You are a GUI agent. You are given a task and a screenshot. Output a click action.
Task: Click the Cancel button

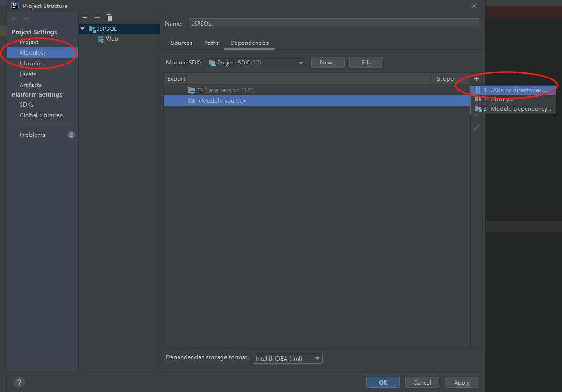[x=422, y=382]
